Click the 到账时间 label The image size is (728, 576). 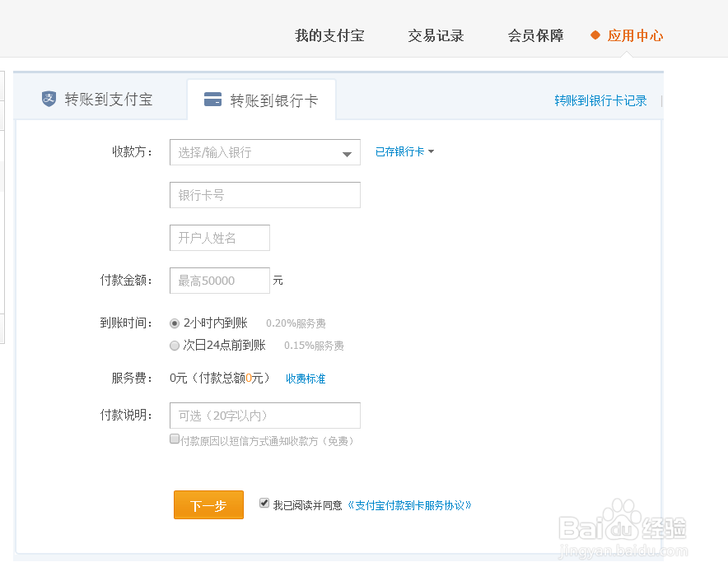point(126,323)
